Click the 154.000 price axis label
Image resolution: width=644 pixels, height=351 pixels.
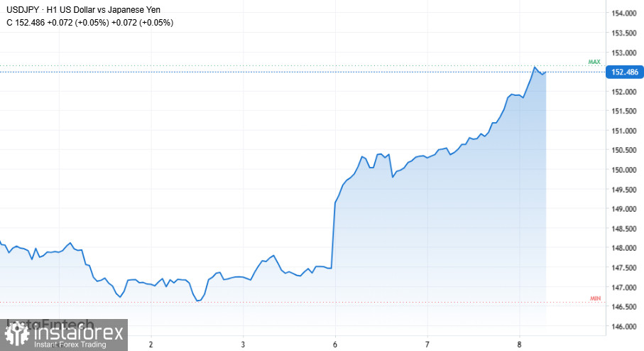coord(623,13)
